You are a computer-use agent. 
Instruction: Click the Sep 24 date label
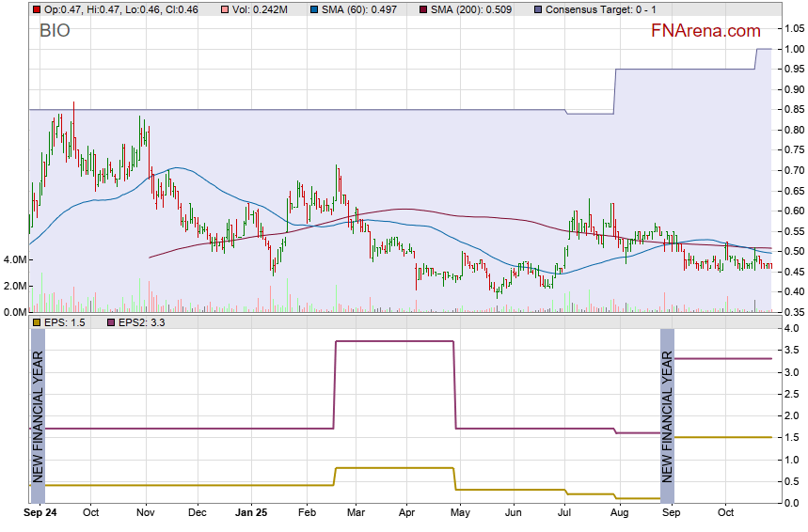tap(40, 513)
